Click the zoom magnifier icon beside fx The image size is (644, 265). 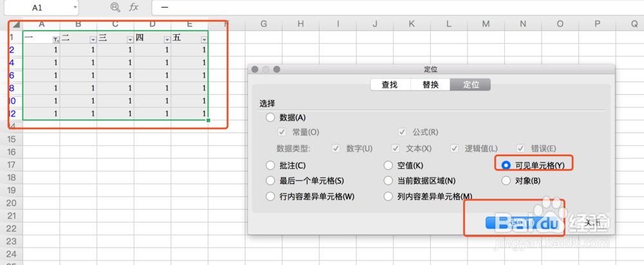coord(116,7)
